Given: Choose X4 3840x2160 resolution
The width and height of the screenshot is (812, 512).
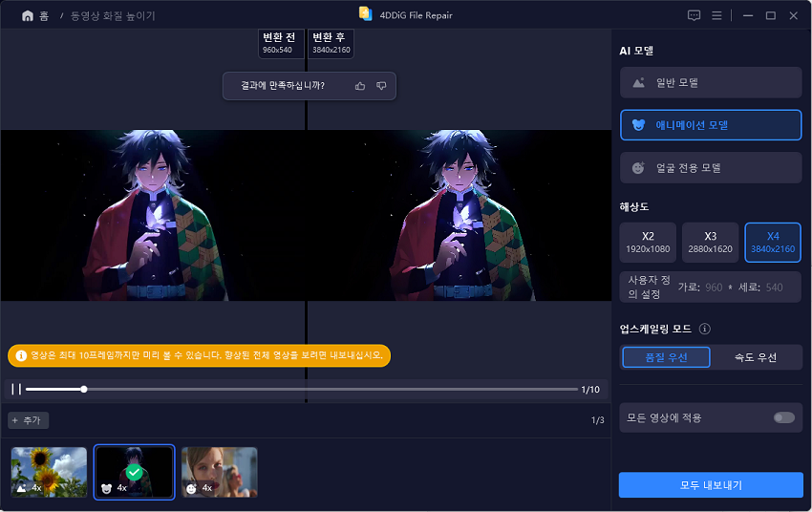Looking at the screenshot, I should pos(773,243).
